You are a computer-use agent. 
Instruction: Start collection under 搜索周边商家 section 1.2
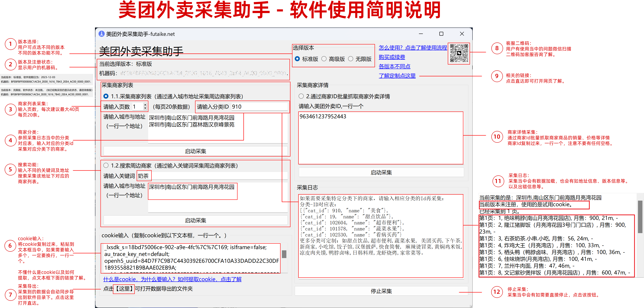pos(195,220)
